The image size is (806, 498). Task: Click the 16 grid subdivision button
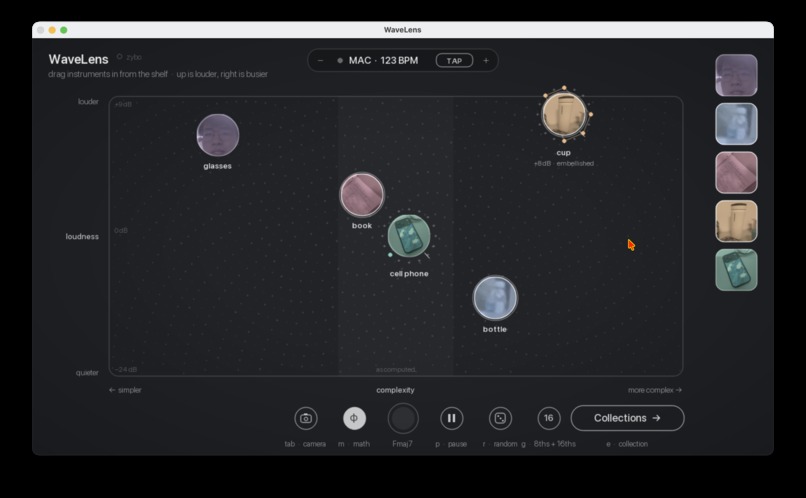[x=548, y=418]
